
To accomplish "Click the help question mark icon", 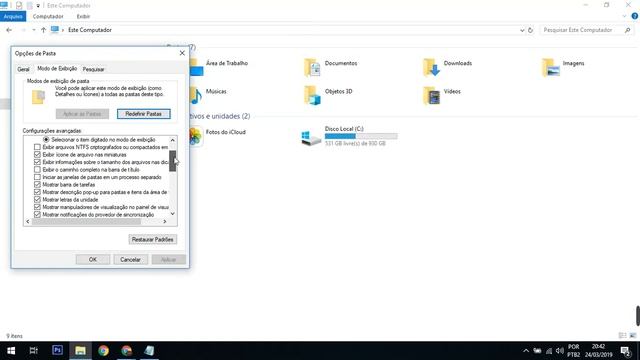I will coord(635,16).
